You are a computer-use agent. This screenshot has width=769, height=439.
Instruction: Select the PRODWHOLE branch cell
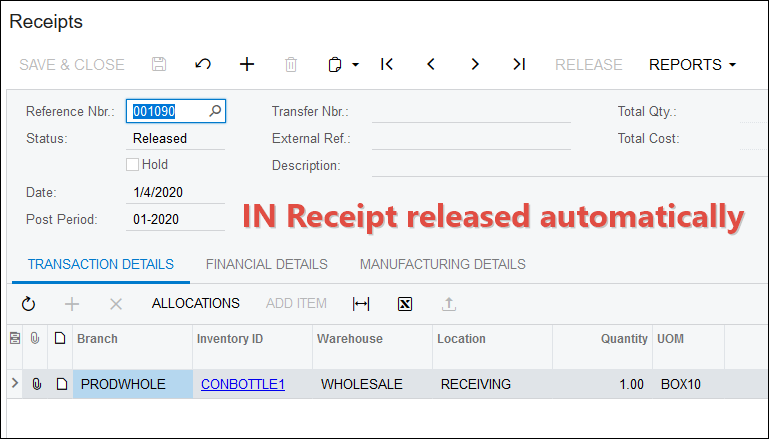tap(132, 384)
